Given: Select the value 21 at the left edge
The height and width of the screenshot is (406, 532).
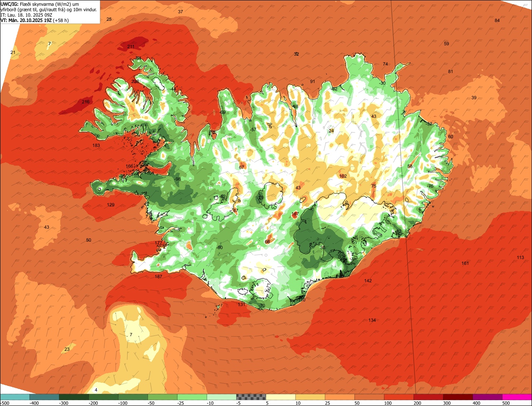Looking at the screenshot, I should click(x=13, y=52).
